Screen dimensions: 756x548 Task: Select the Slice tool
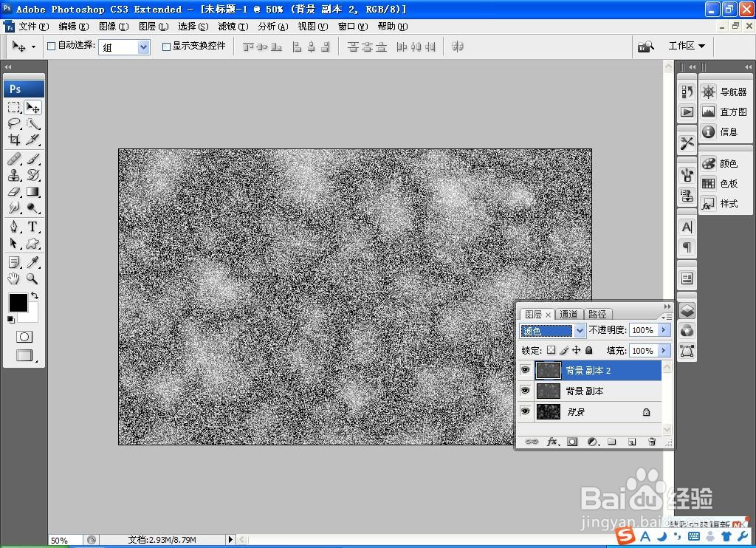coord(32,140)
